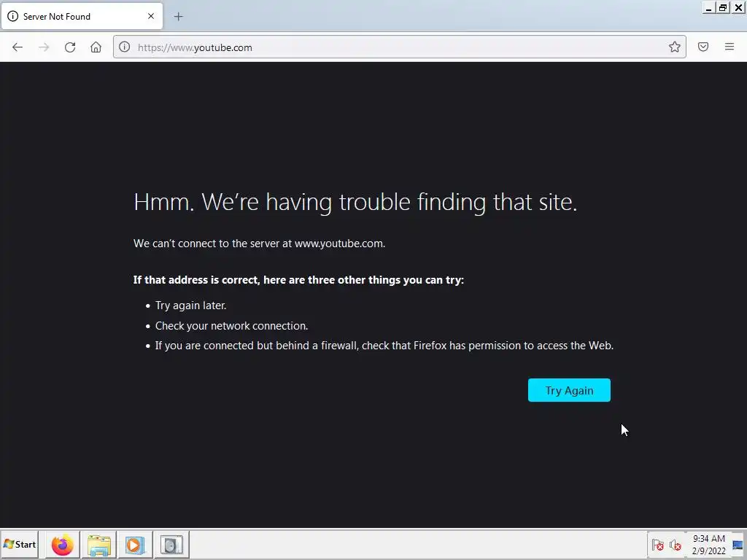This screenshot has height=560, width=747.
Task: Open the Windows Start menu
Action: pyautogui.click(x=20, y=544)
